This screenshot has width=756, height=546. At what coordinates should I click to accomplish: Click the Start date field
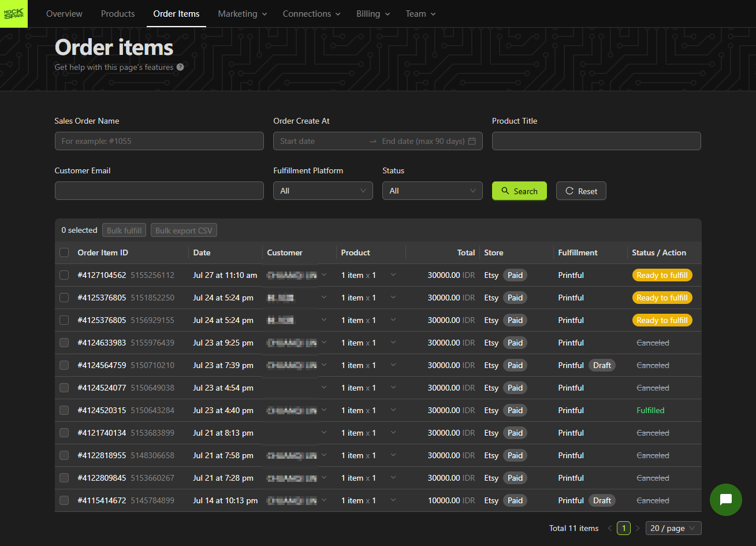(321, 141)
